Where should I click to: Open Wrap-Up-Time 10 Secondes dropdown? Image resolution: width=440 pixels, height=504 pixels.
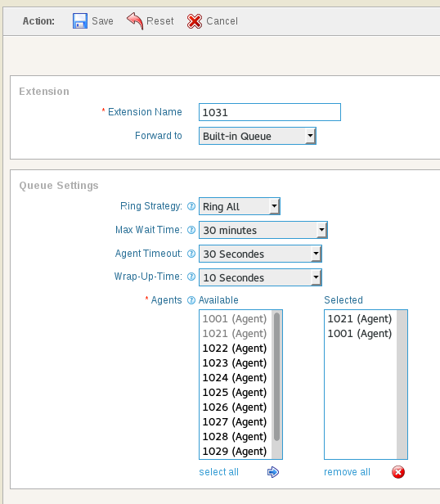[x=260, y=277]
